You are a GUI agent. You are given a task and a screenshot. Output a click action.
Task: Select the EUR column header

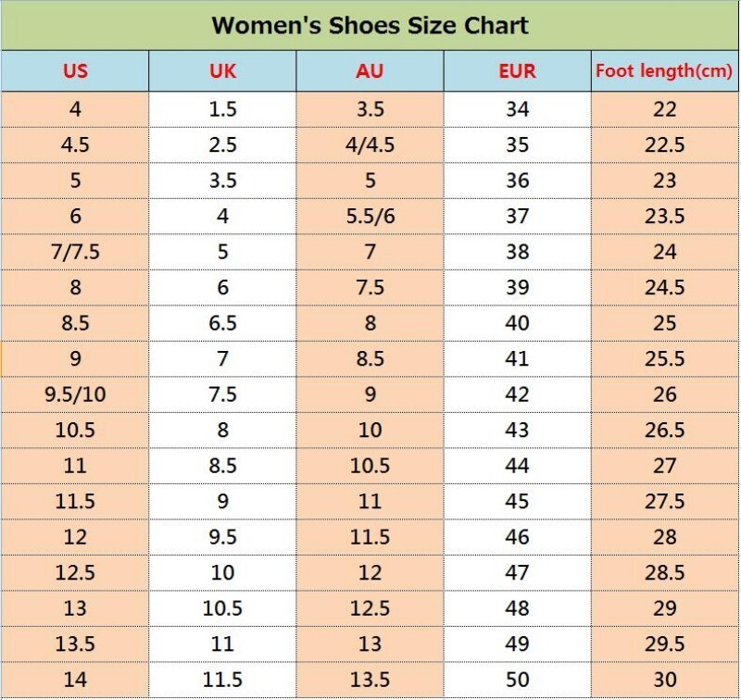pos(518,71)
